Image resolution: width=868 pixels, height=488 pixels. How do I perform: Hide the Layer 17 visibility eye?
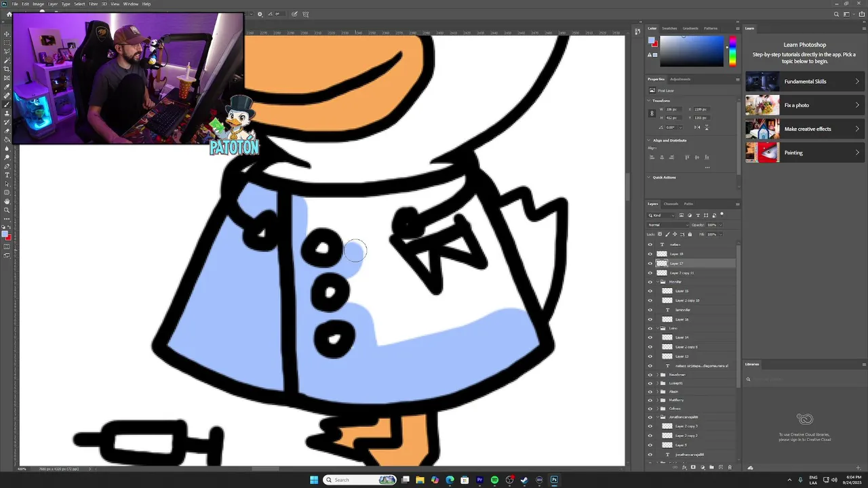(x=650, y=264)
